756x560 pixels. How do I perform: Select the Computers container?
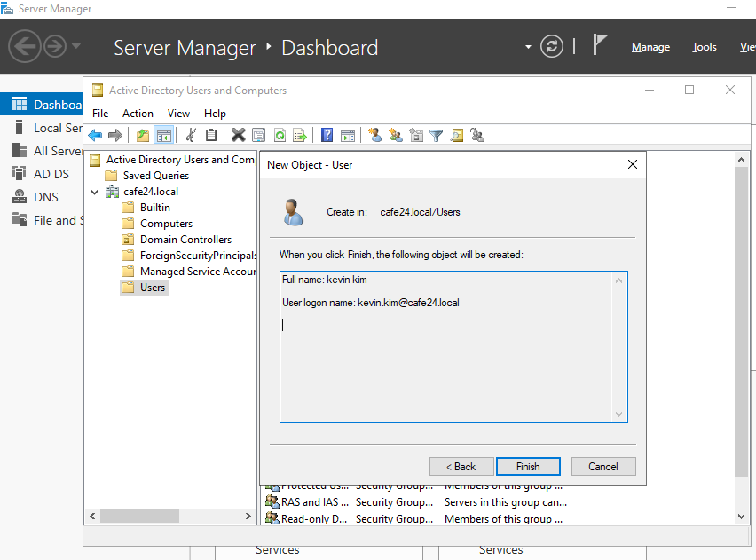click(166, 224)
